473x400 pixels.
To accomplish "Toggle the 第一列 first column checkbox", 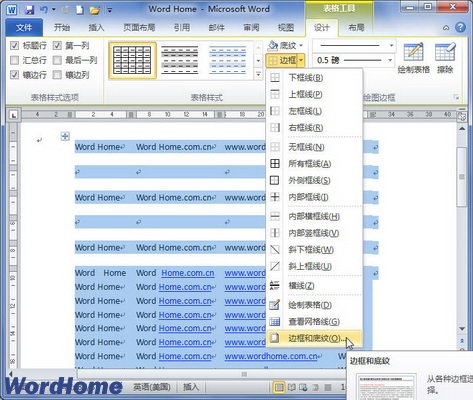I will pyautogui.click(x=57, y=45).
